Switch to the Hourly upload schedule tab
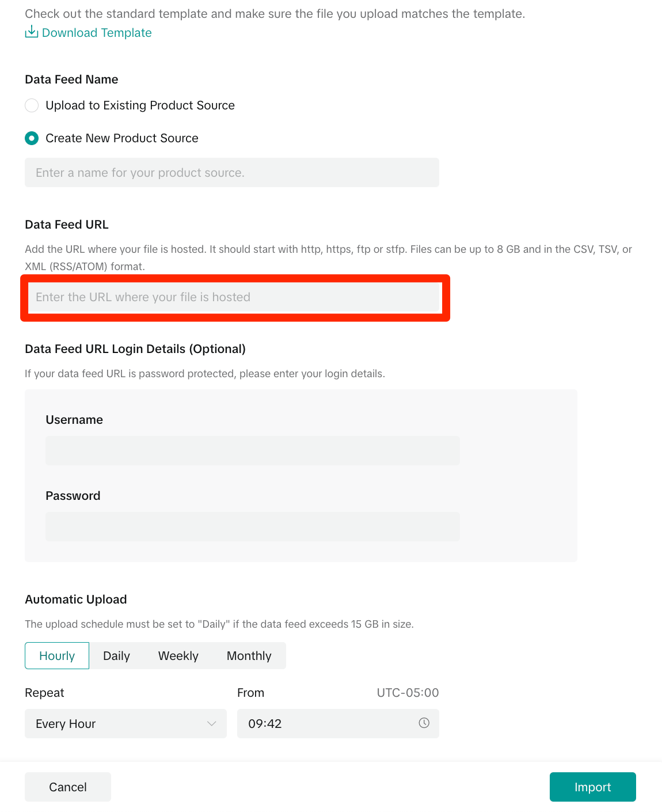Image resolution: width=662 pixels, height=812 pixels. click(x=57, y=656)
